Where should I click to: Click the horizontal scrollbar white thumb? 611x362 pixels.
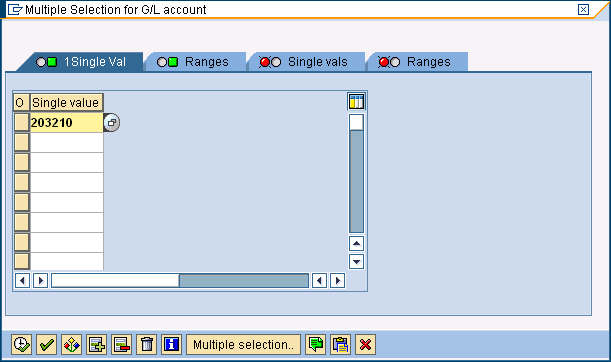tap(115, 281)
